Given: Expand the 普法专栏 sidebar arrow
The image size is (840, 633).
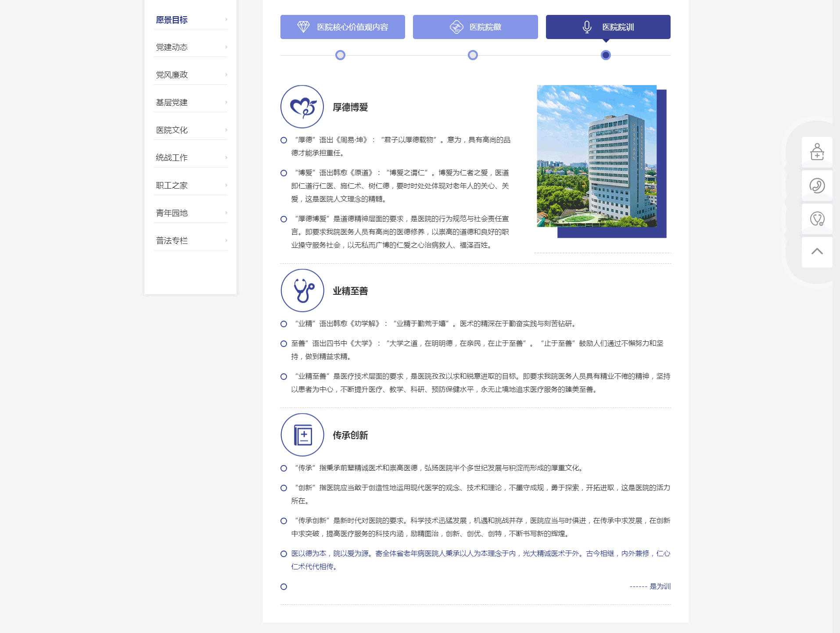Looking at the screenshot, I should pyautogui.click(x=226, y=240).
